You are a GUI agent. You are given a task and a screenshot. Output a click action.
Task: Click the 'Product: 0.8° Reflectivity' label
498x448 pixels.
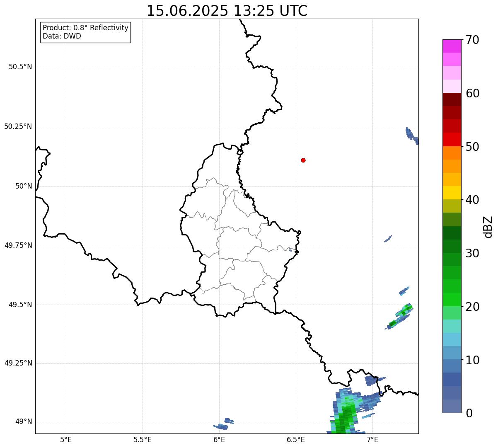86,28
